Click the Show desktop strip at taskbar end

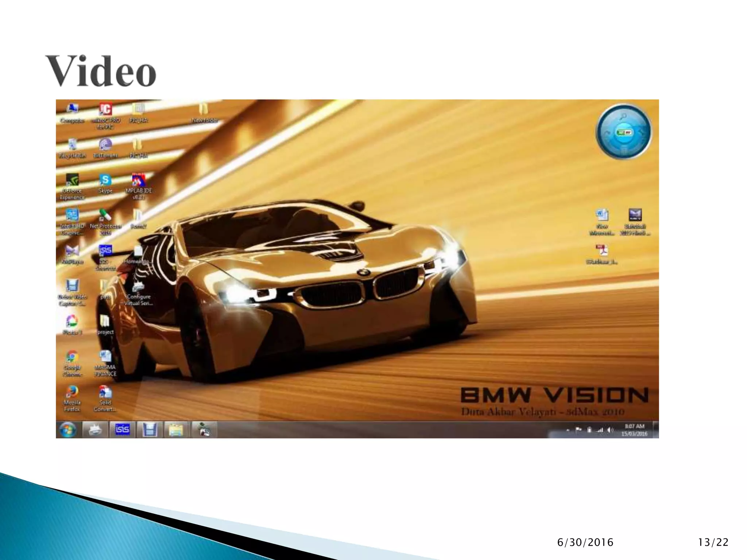pyautogui.click(x=656, y=430)
